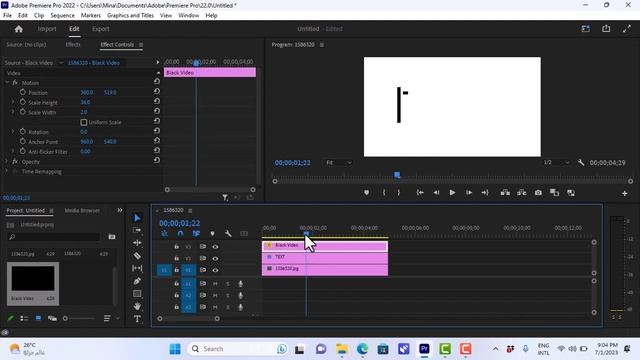
Task: Toggle track lock for V3
Action: point(176,247)
